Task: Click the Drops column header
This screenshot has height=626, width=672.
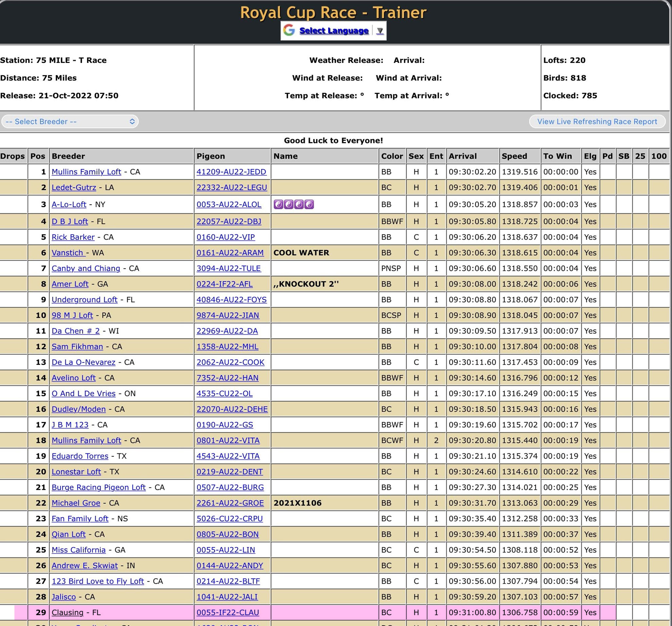Action: point(13,156)
